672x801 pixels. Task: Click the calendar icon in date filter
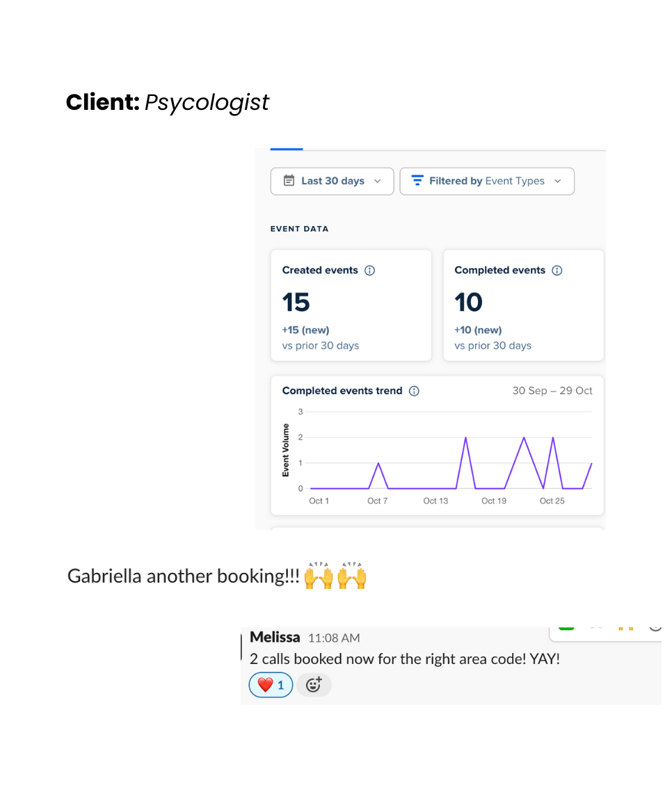coord(289,181)
